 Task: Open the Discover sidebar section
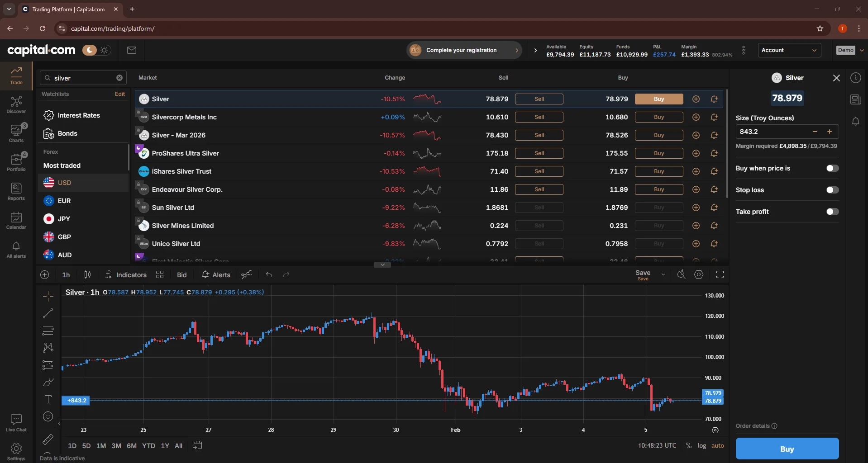(16, 105)
